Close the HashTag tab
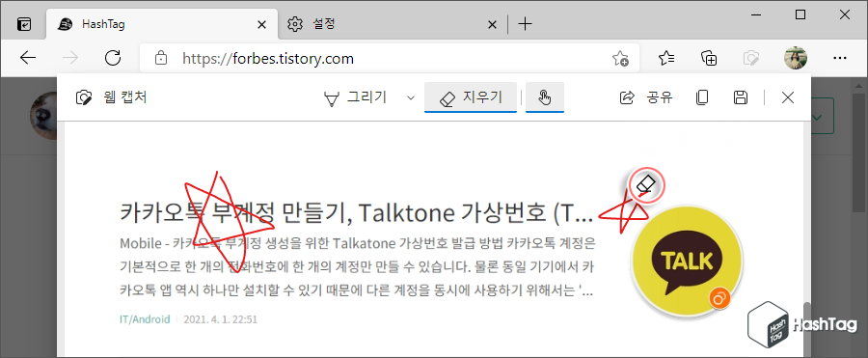 click(261, 25)
